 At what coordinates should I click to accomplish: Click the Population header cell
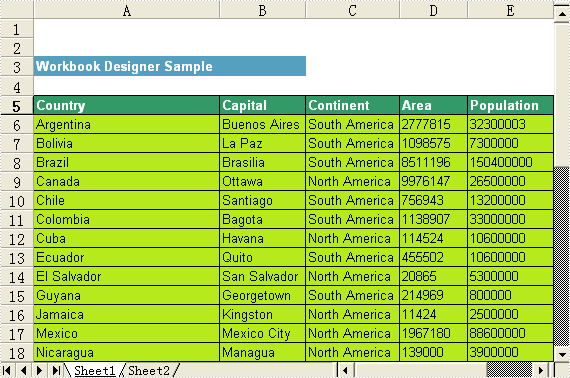pyautogui.click(x=510, y=105)
